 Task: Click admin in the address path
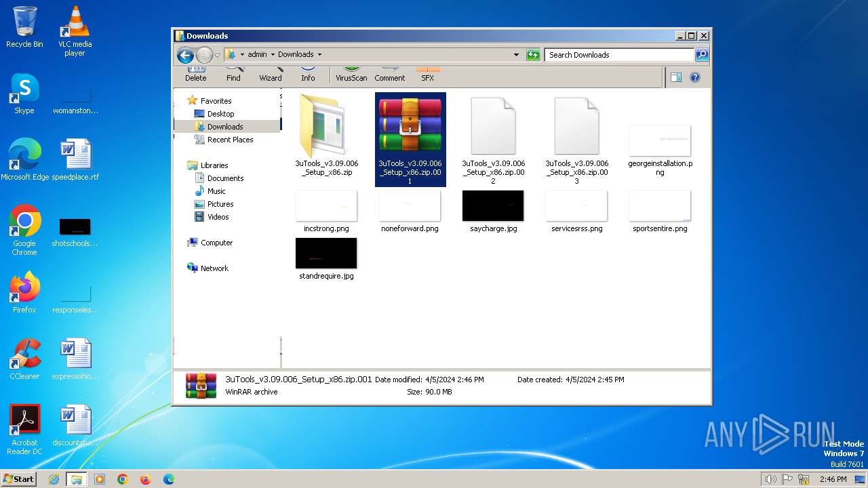(x=257, y=54)
